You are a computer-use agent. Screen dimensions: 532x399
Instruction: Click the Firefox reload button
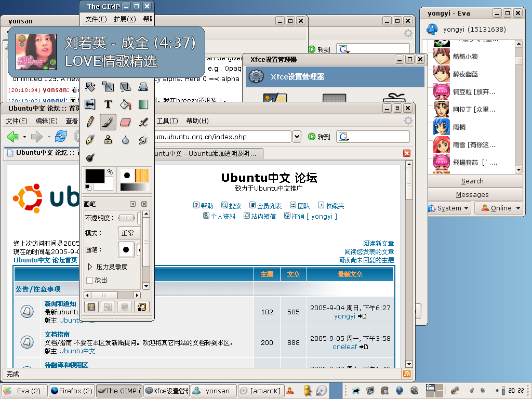61,137
